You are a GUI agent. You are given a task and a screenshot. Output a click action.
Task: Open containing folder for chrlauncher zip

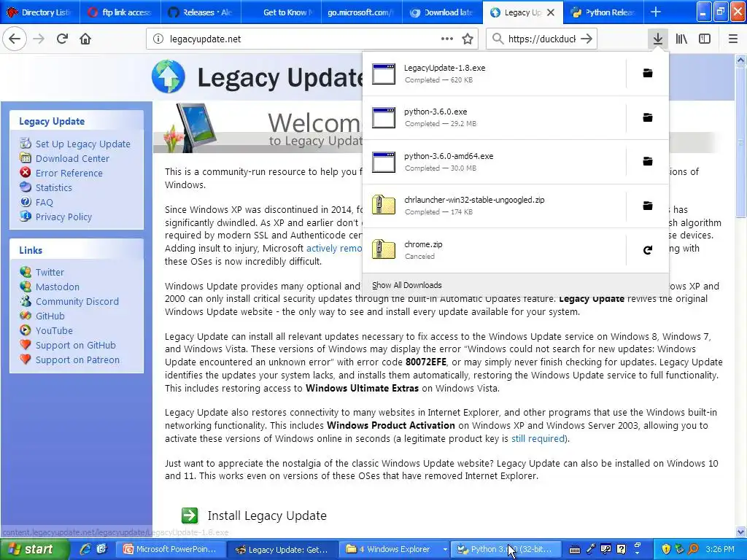tap(648, 206)
